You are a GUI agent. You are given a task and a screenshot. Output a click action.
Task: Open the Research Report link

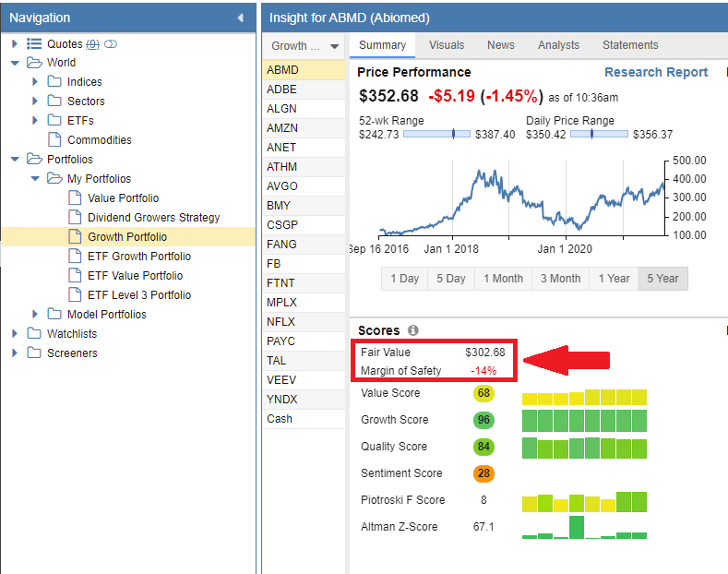tap(656, 73)
